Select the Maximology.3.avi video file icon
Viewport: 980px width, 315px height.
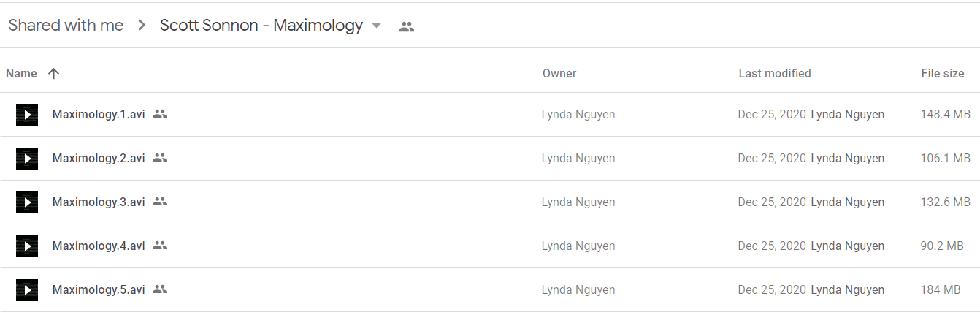click(x=27, y=202)
